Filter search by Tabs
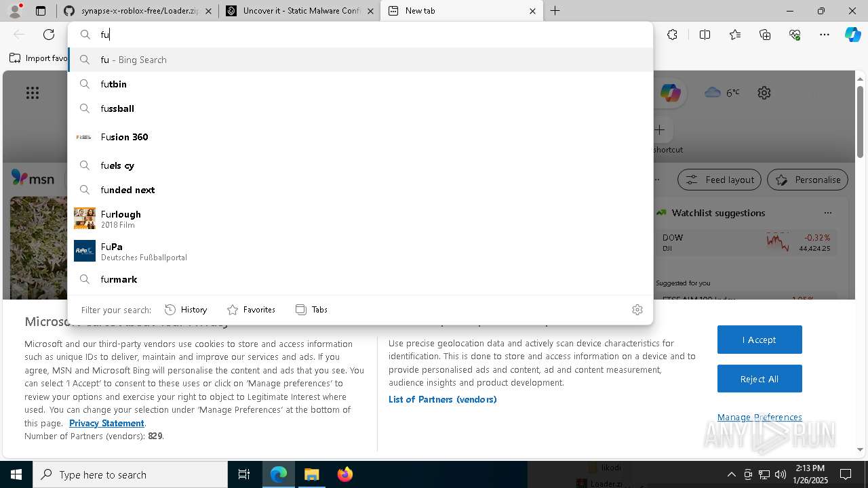 [x=311, y=310]
